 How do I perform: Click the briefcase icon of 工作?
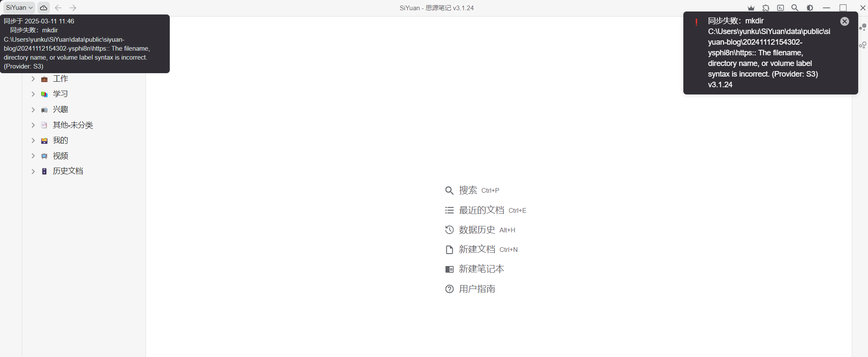44,79
